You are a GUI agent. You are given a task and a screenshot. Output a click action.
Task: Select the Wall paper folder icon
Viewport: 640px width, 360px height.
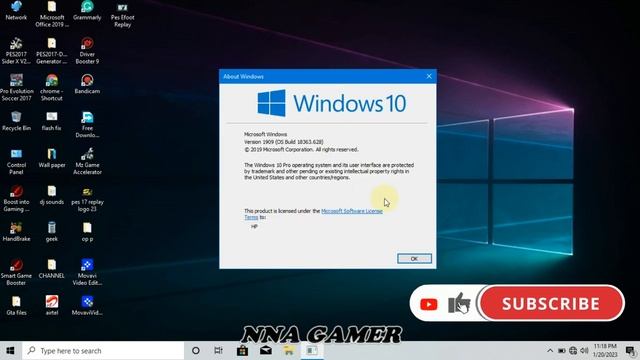(52, 158)
